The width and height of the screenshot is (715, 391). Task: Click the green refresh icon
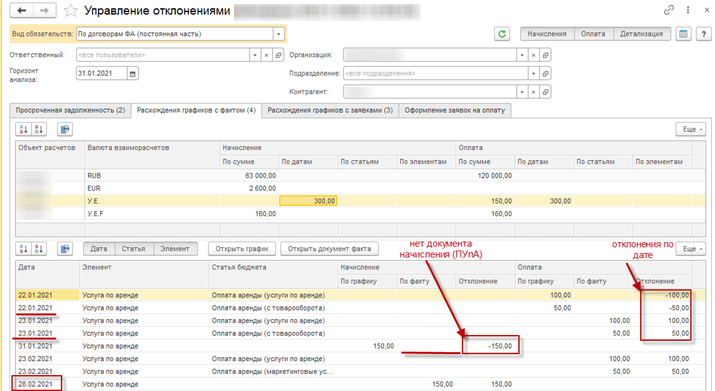coord(502,34)
